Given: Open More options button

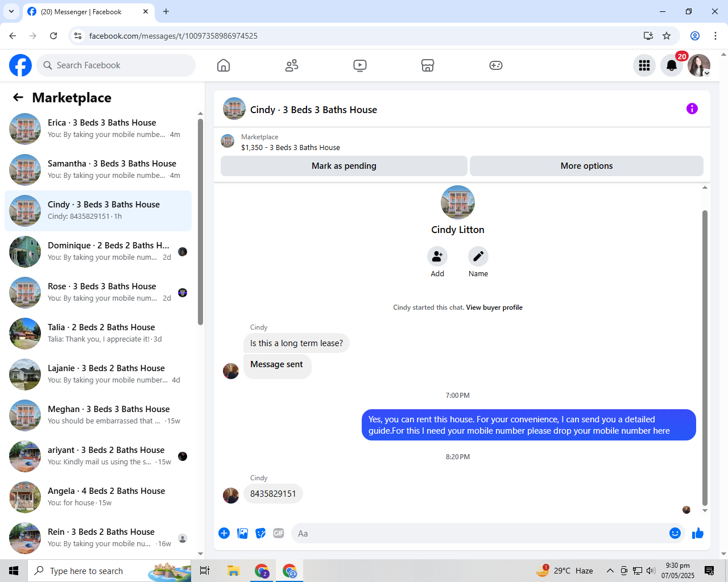Looking at the screenshot, I should [x=586, y=166].
